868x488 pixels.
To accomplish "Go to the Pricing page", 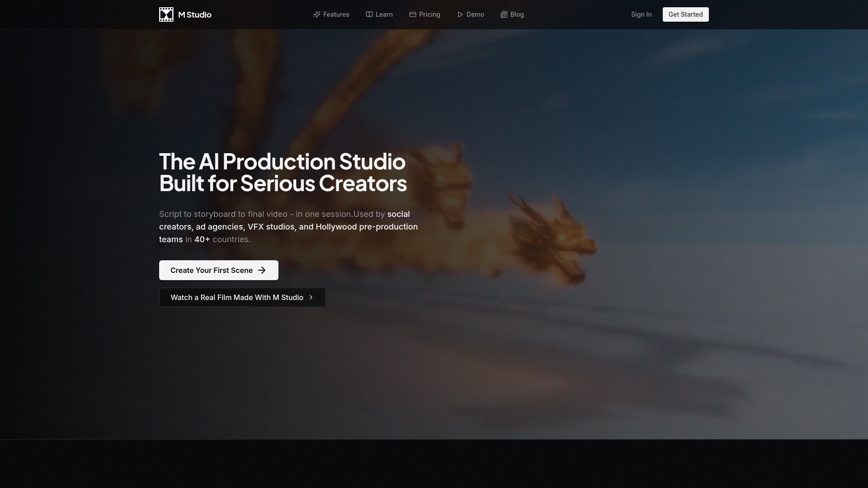I will pos(425,14).
